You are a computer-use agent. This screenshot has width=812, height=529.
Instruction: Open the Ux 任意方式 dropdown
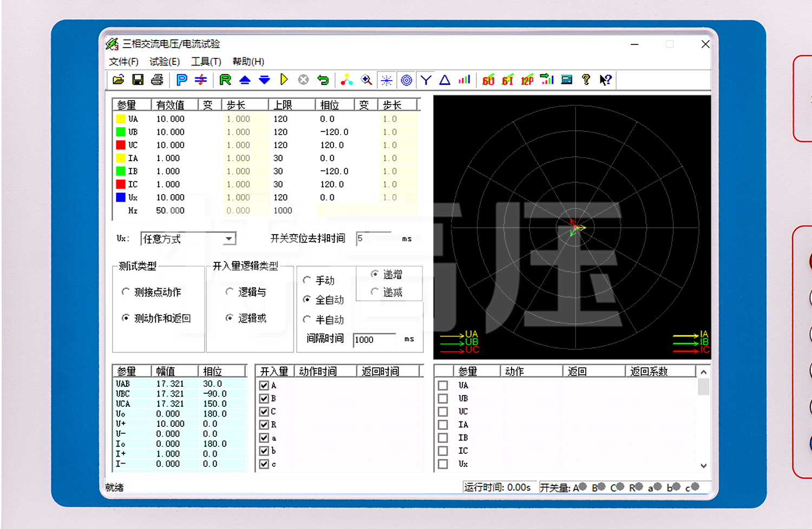pyautogui.click(x=230, y=239)
